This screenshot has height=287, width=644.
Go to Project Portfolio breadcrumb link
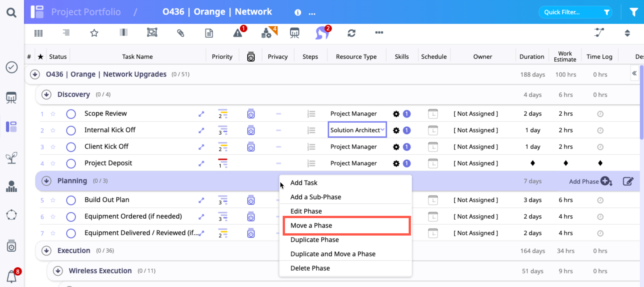pyautogui.click(x=86, y=12)
